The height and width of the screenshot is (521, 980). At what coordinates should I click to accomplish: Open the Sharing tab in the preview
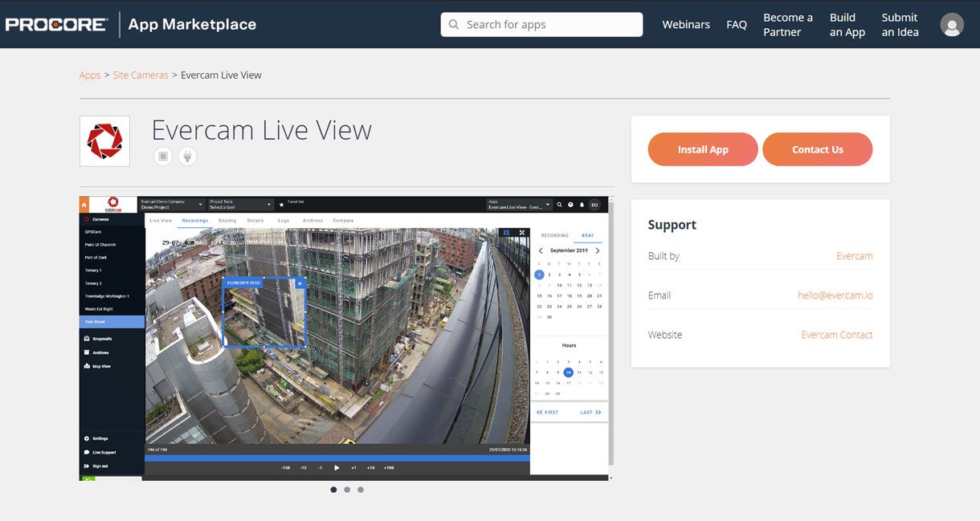point(227,220)
